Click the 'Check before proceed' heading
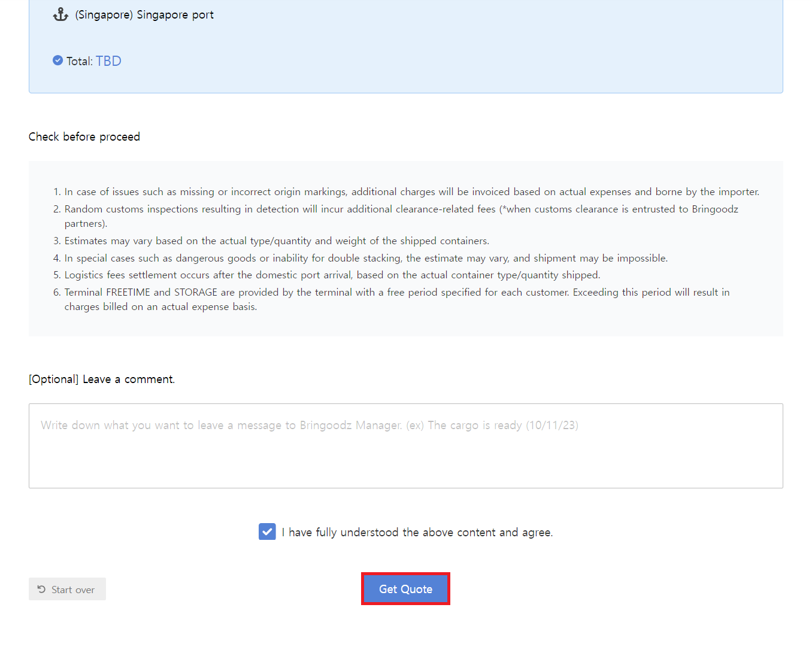Screen dimensions: 812x647 (84, 137)
